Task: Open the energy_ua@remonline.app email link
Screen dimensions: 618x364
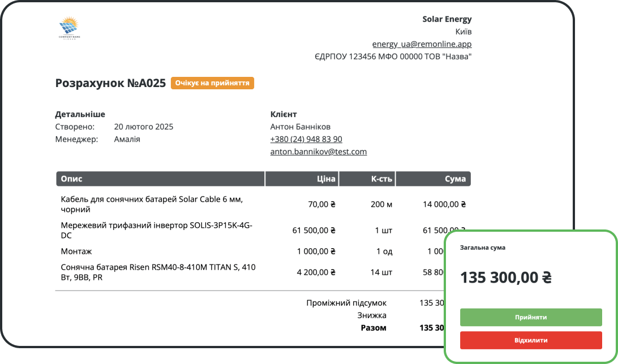Action: point(422,44)
